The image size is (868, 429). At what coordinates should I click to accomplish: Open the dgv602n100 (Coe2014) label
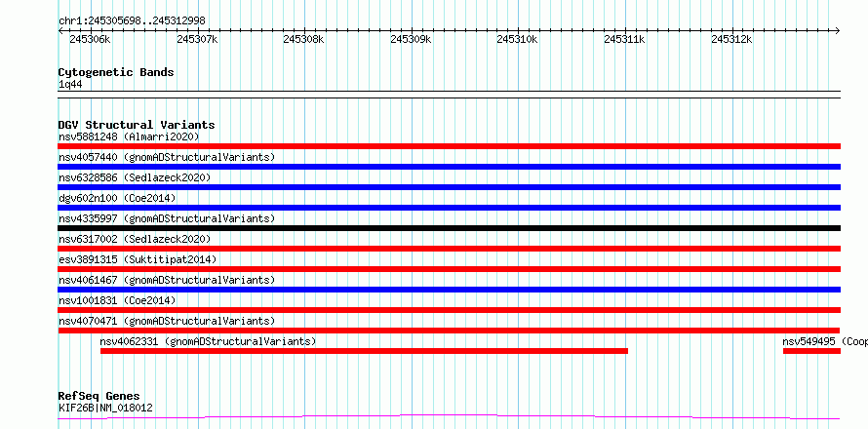click(x=117, y=198)
